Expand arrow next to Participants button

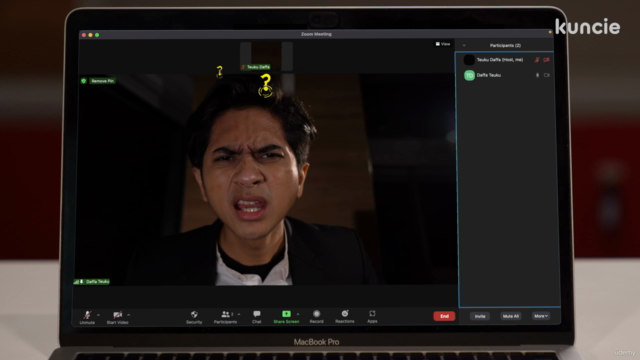point(239,314)
